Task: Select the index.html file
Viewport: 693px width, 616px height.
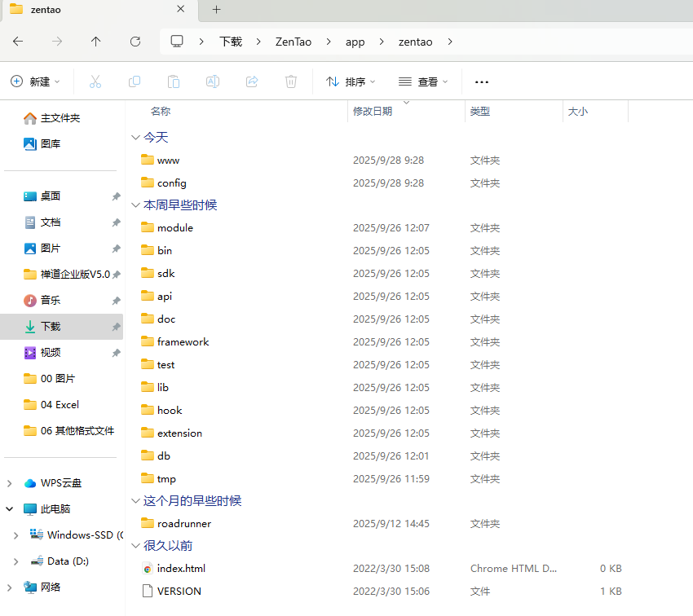Action: (180, 569)
